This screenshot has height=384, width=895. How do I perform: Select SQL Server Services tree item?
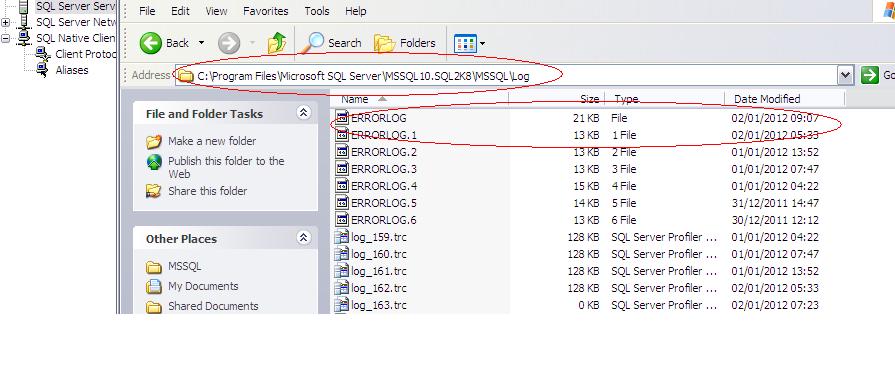click(75, 6)
